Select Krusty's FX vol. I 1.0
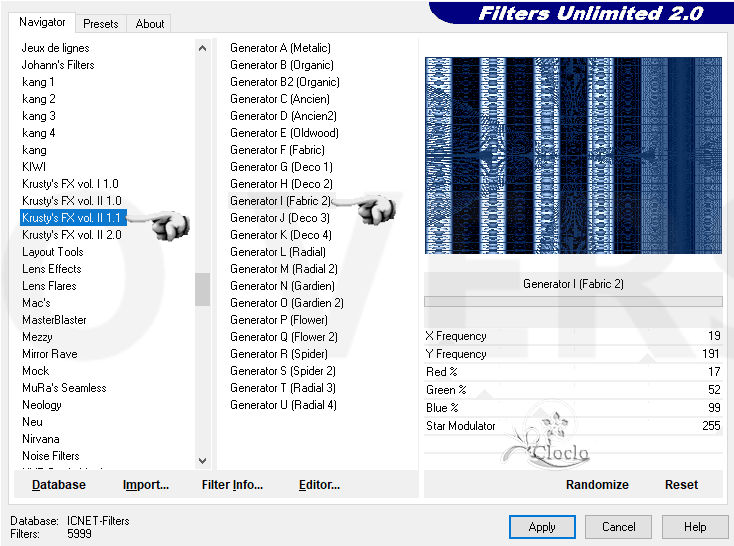 (70, 184)
